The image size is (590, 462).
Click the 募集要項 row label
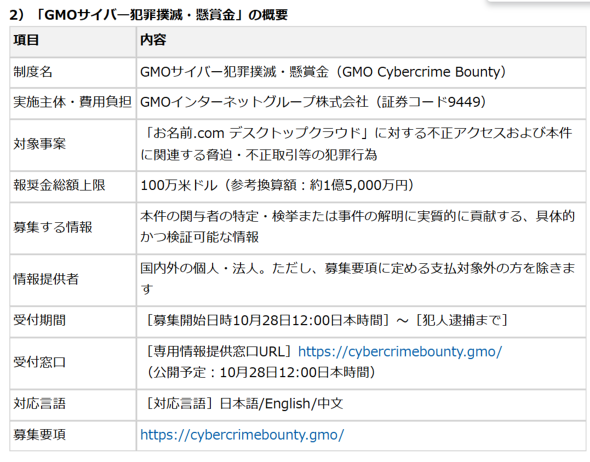pos(39,435)
